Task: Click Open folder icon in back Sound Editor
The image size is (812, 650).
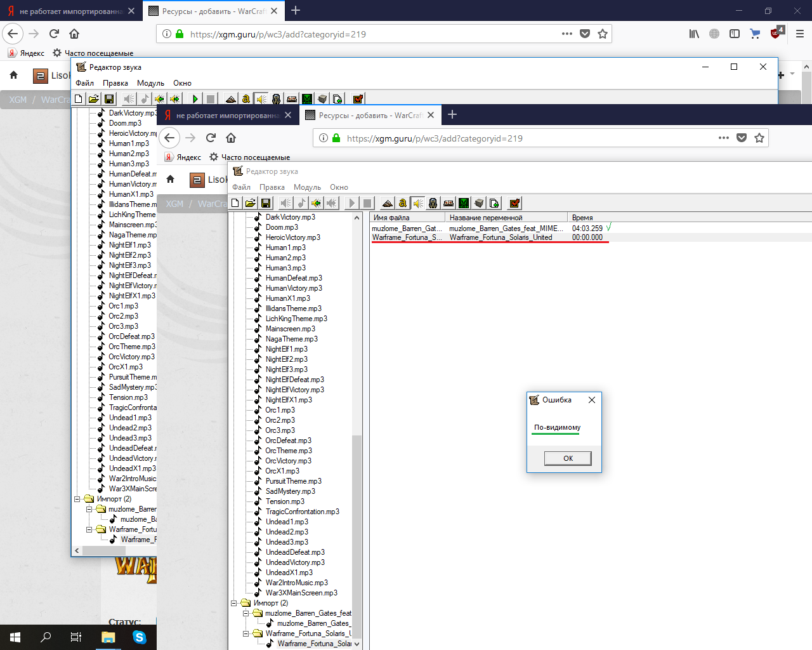Action: click(94, 98)
